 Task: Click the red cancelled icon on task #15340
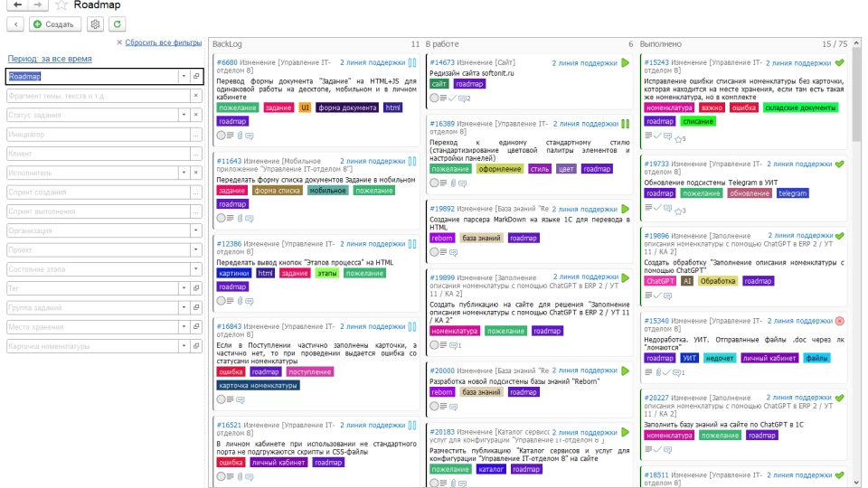(x=839, y=321)
